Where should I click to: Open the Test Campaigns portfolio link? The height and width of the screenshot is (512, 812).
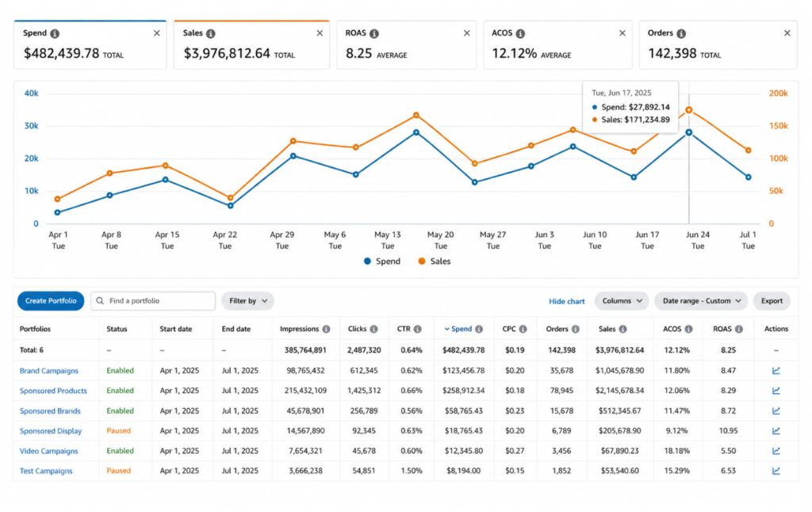pyautogui.click(x=46, y=471)
